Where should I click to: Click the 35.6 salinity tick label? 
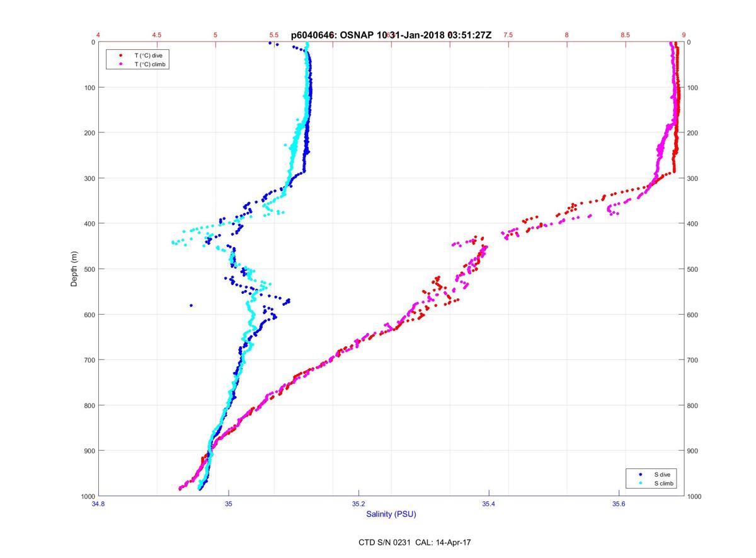[619, 504]
